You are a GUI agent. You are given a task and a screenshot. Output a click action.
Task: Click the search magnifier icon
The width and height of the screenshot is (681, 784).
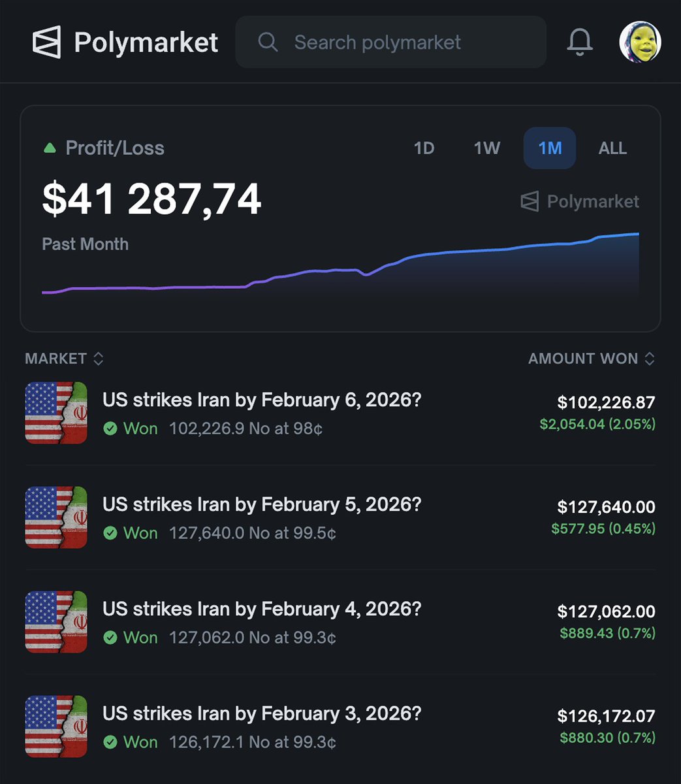pos(268,42)
